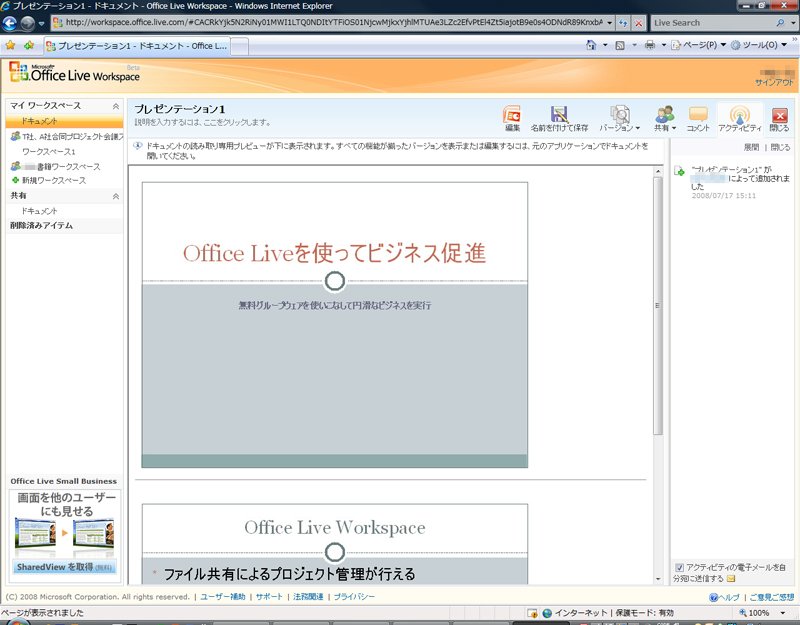Click the blue ヘルプ question mark icon
This screenshot has height=625, width=800.
coord(713,597)
